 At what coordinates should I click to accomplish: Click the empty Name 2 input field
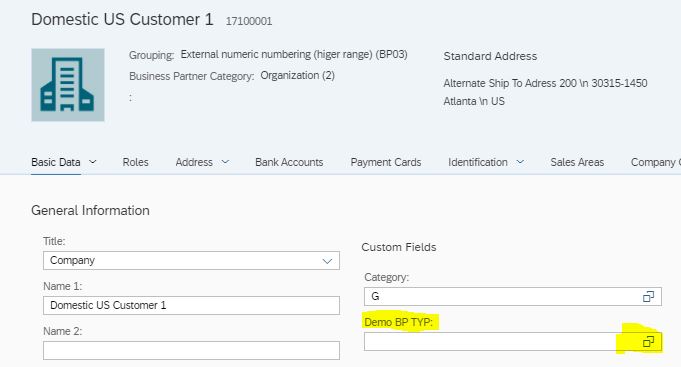tap(191, 350)
